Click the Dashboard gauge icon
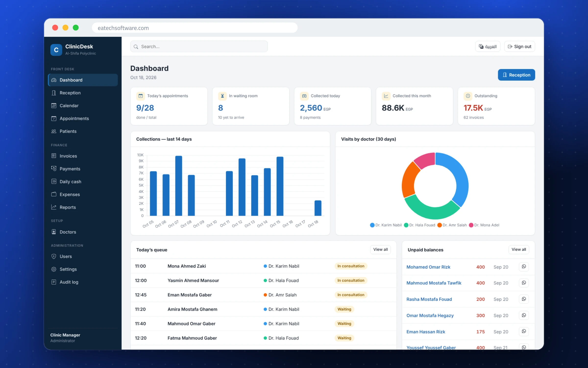 [x=54, y=80]
